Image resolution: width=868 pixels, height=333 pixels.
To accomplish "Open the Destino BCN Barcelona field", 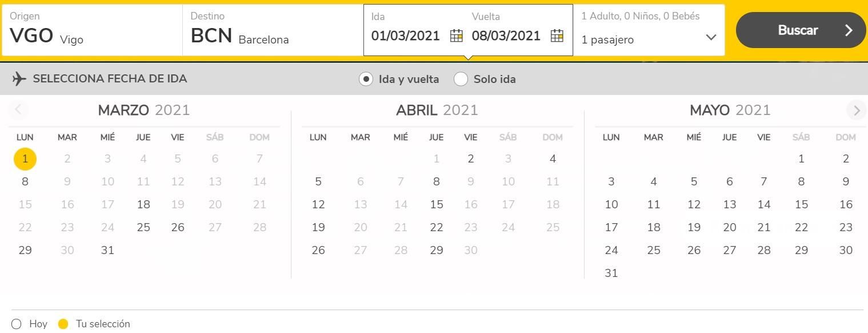I will coord(273,30).
